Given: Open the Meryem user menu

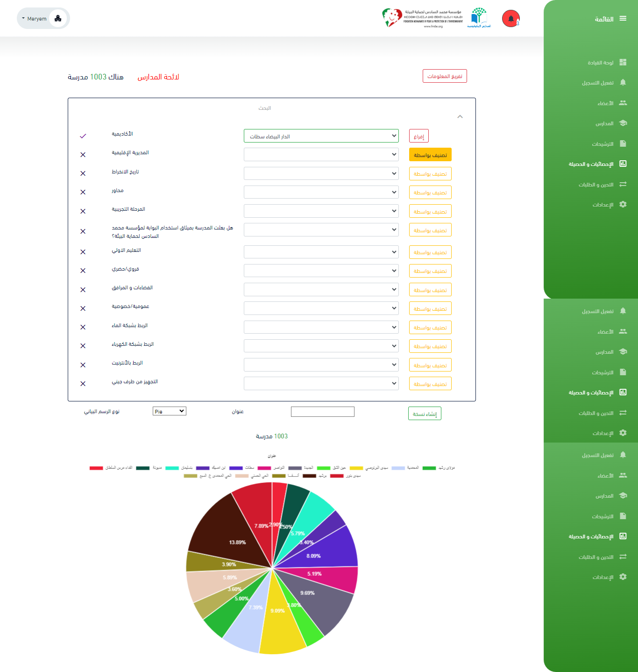Looking at the screenshot, I should click(34, 19).
